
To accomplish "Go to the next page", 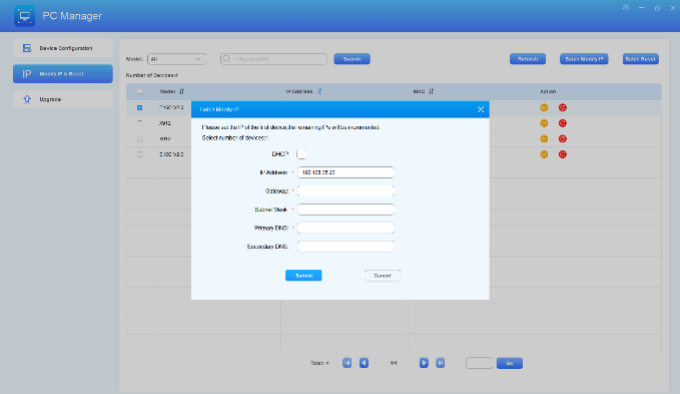I will pos(424,363).
